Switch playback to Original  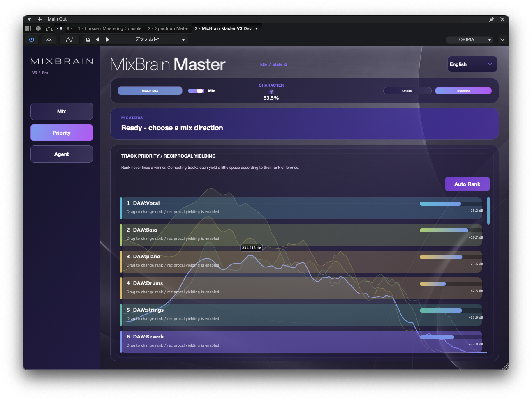pos(407,91)
